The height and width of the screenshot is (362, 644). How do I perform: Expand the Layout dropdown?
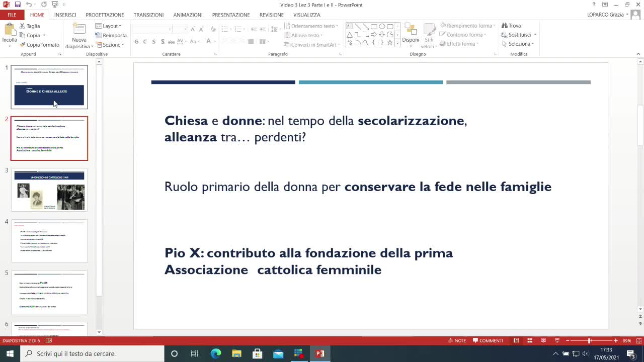coord(108,26)
